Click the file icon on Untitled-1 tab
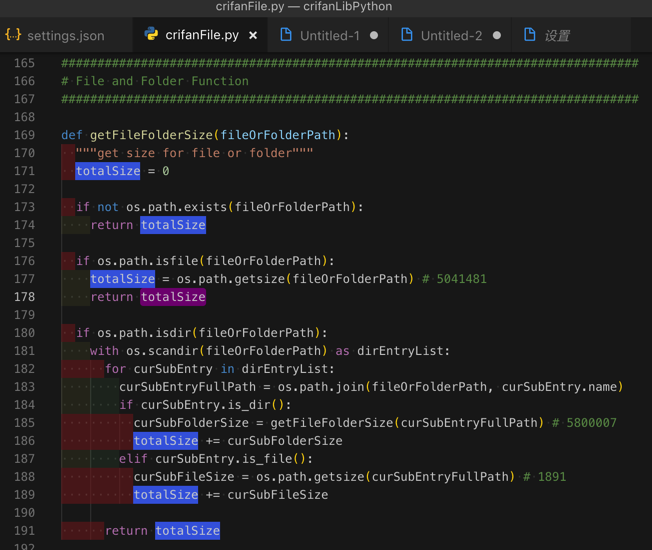Screen dimensions: 652x550 tap(286, 35)
